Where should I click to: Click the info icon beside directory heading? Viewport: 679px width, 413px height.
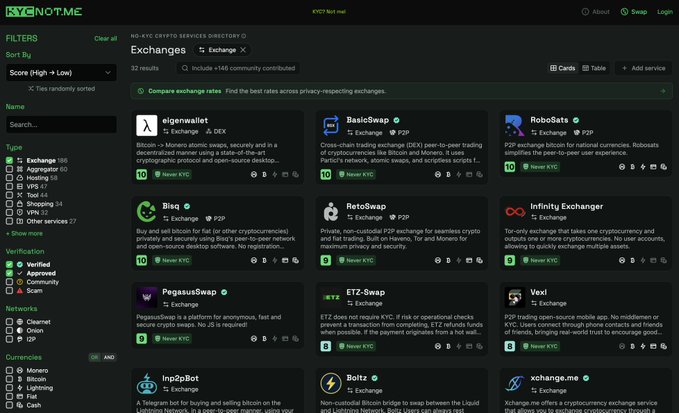click(x=243, y=36)
